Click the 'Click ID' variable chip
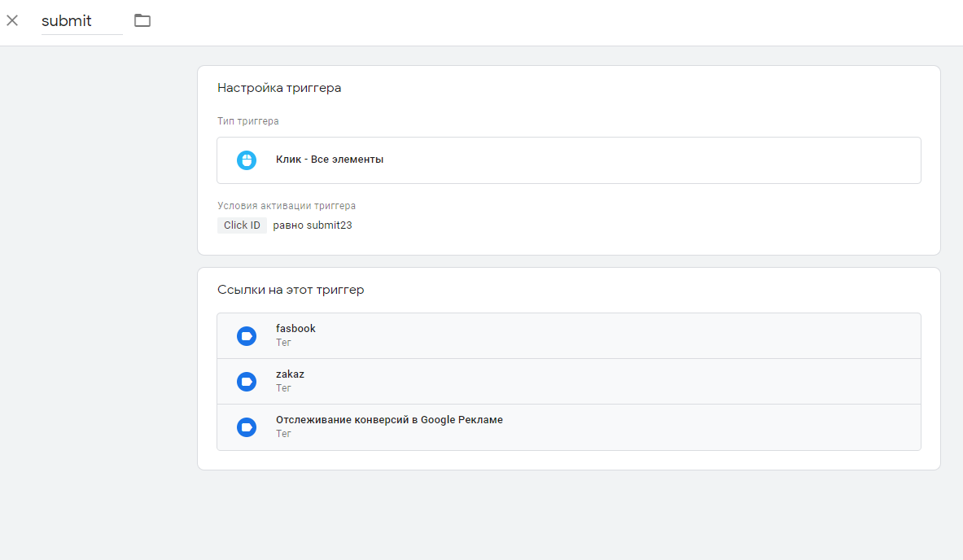Viewport: 963px width, 560px height. pyautogui.click(x=242, y=225)
